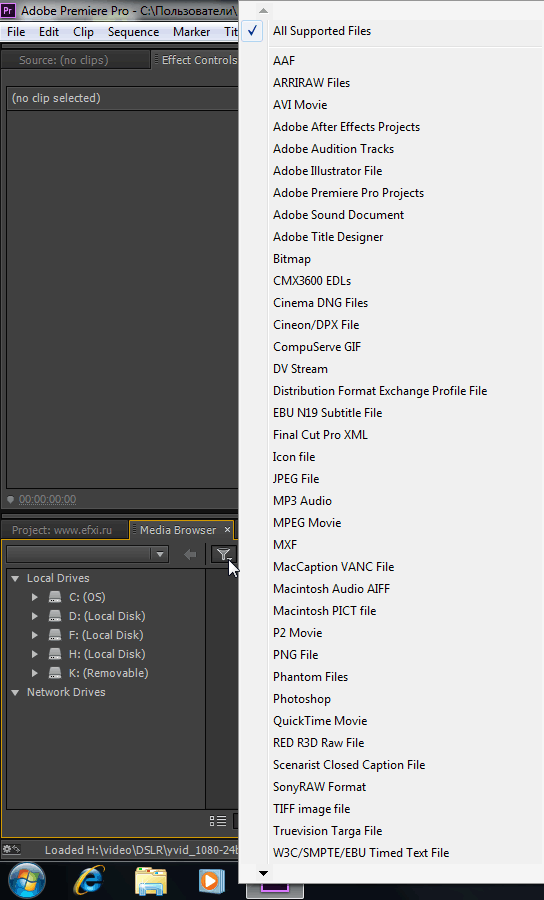Filter by Adobe Audition Tracks
This screenshot has width=544, height=900.
click(x=333, y=149)
